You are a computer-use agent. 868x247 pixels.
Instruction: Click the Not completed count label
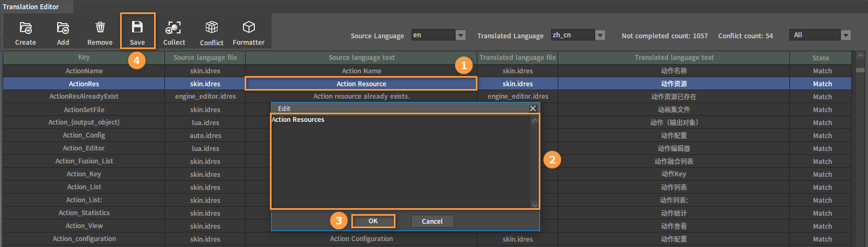pyautogui.click(x=664, y=36)
